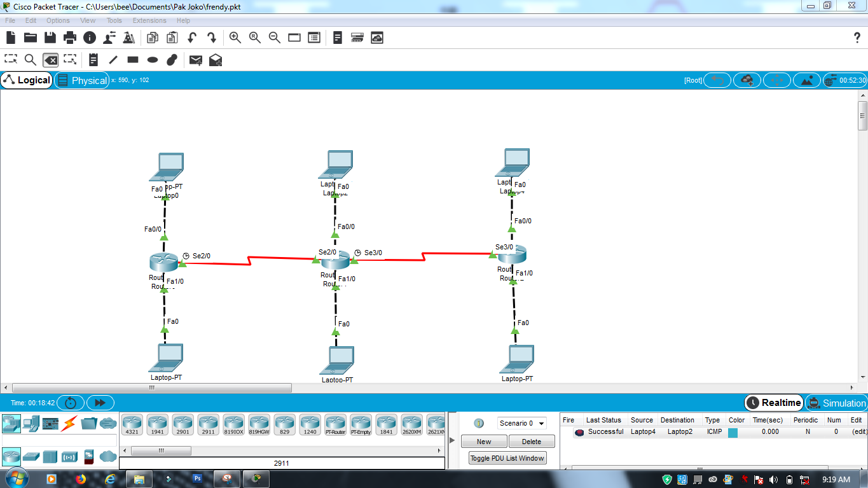The height and width of the screenshot is (488, 868).
Task: Click the Toggle PDU List Window button
Action: pyautogui.click(x=507, y=457)
